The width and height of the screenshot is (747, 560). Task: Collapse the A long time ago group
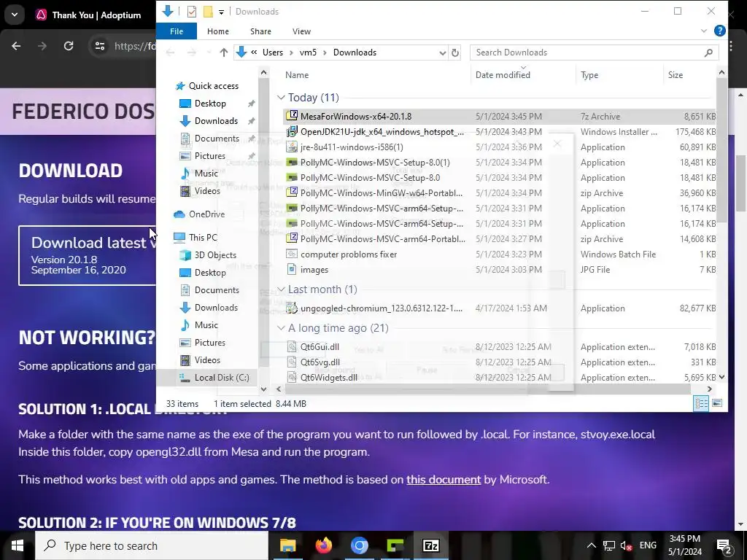point(281,328)
